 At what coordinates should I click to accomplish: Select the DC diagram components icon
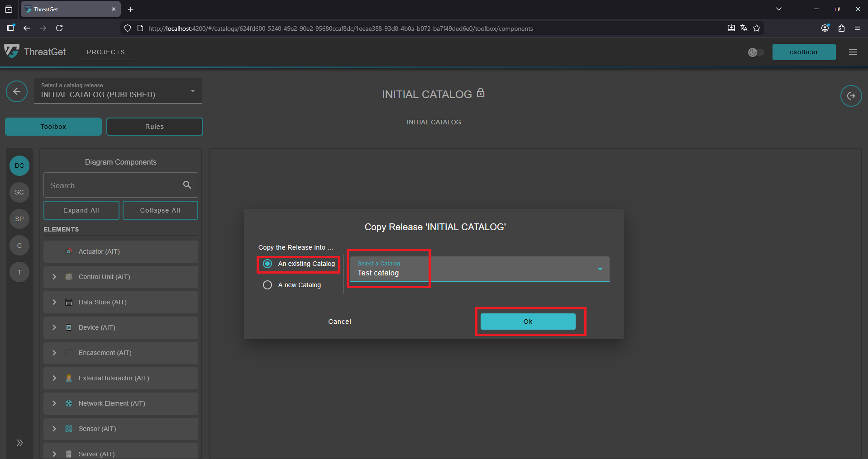click(x=19, y=166)
